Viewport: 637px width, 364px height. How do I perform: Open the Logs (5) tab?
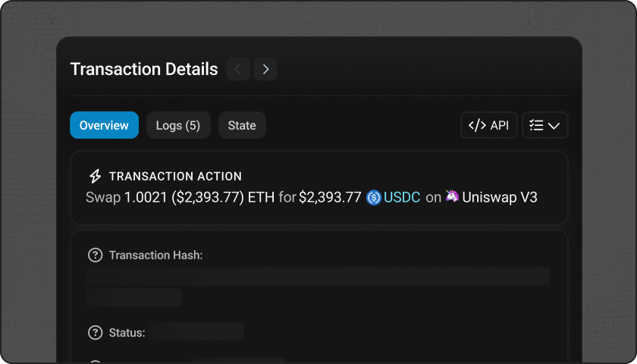[178, 125]
